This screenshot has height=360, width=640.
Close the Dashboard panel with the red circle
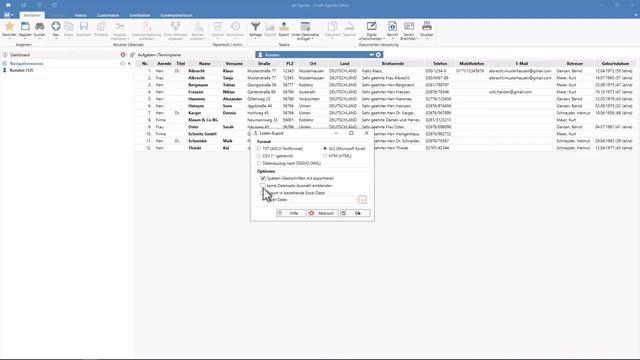click(x=123, y=55)
